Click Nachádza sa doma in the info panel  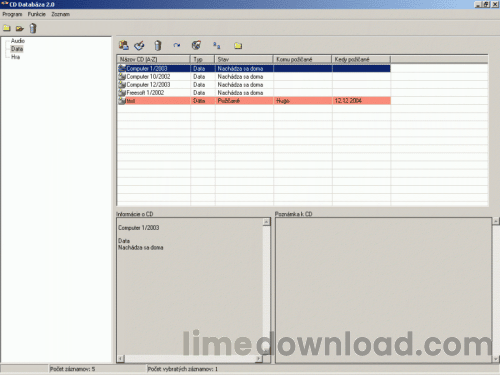[141, 248]
